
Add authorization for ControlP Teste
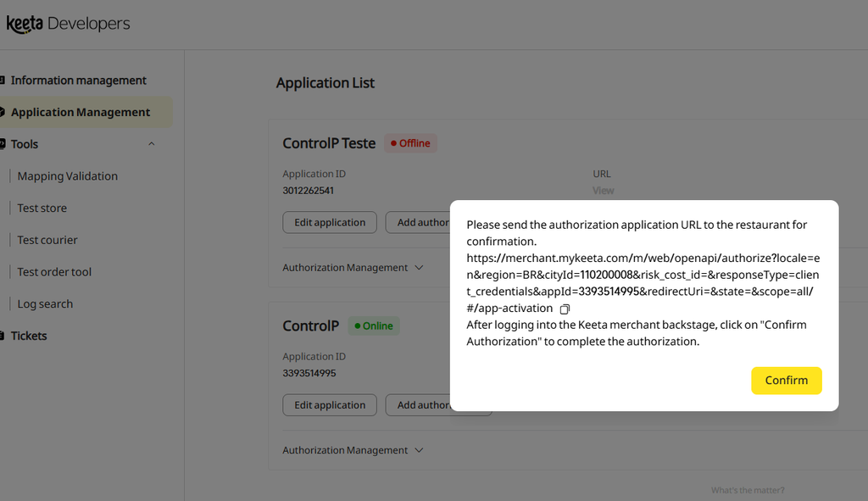point(418,223)
